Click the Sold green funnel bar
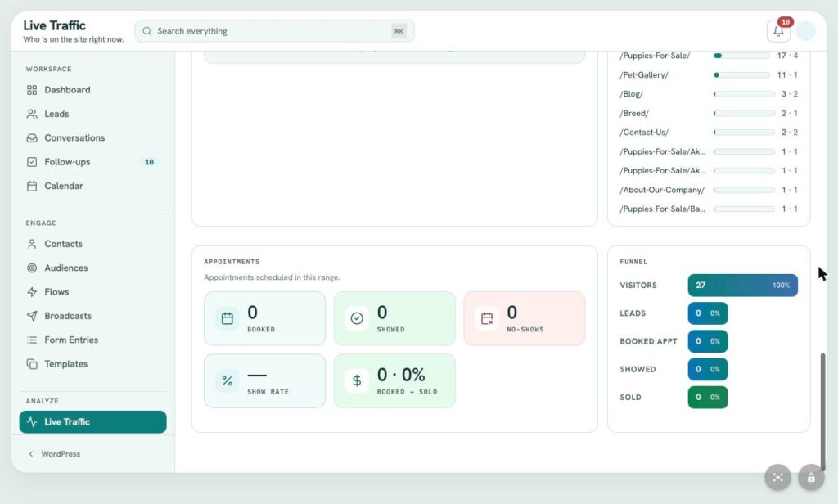Image resolution: width=838 pixels, height=504 pixels. (x=708, y=397)
